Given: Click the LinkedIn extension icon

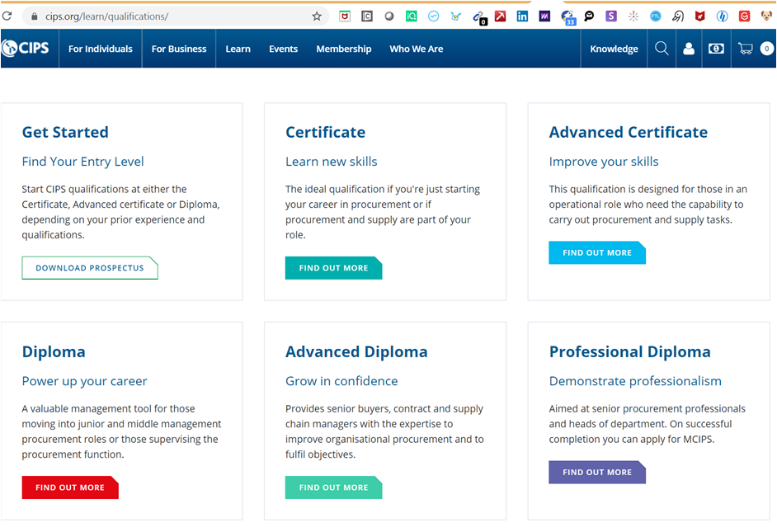Looking at the screenshot, I should pyautogui.click(x=522, y=16).
